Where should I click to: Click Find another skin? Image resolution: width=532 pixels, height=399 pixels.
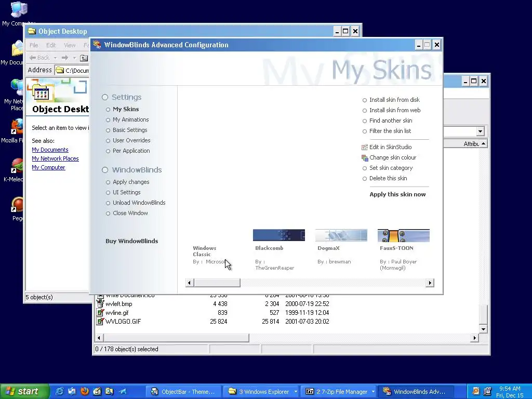[391, 121]
